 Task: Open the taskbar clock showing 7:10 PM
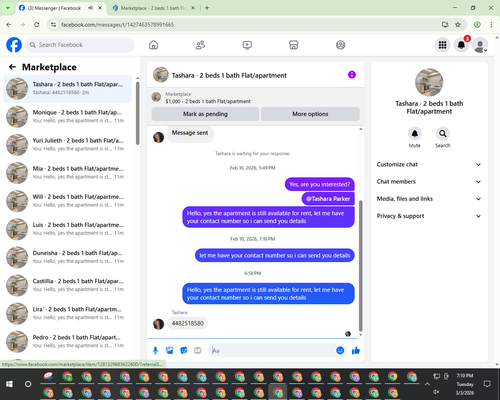[465, 384]
